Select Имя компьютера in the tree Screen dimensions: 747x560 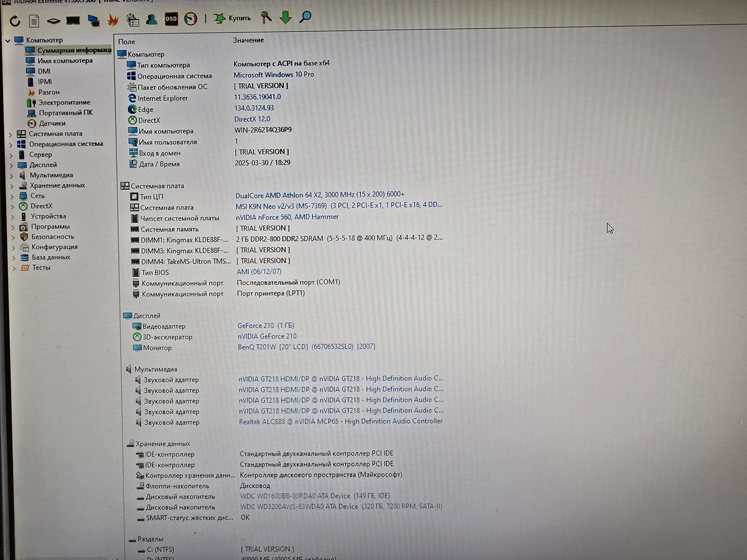[65, 60]
